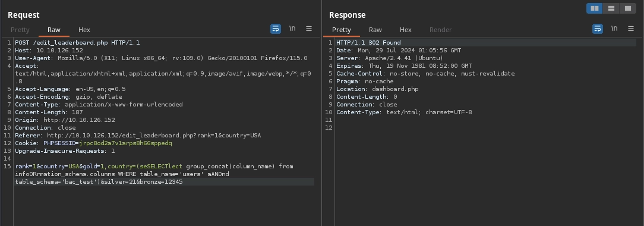The height and width of the screenshot is (226, 644).
Task: Open Response Raw tab
Action: pyautogui.click(x=375, y=30)
